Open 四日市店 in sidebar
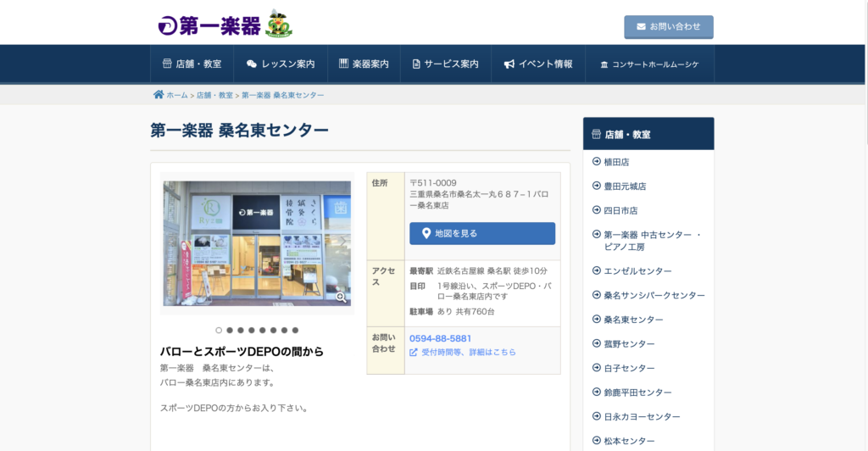868x451 pixels. click(620, 211)
